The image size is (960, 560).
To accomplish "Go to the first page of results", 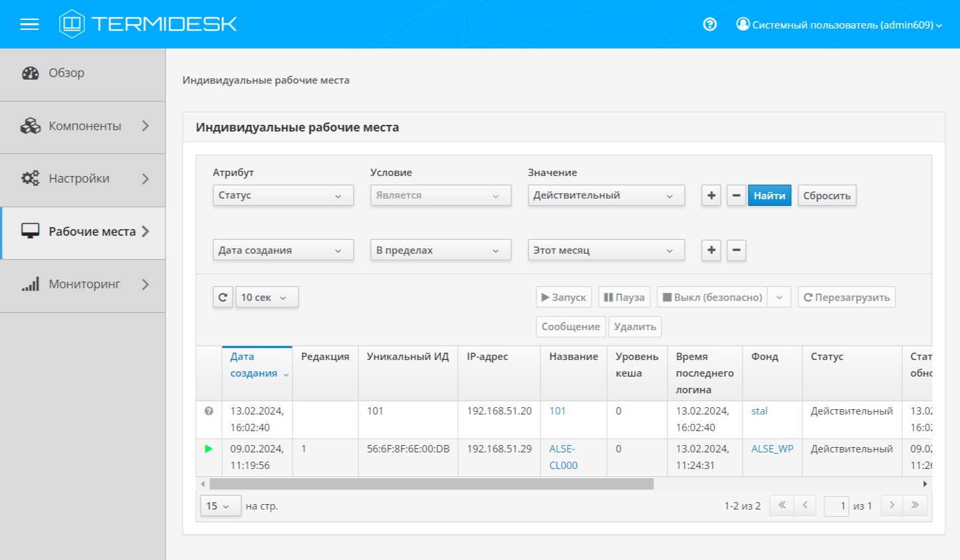I will tap(782, 506).
